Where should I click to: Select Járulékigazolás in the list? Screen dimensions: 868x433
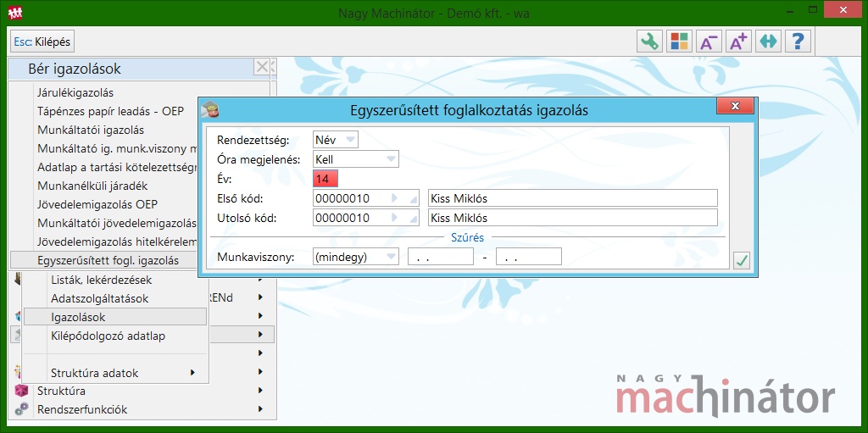tap(75, 93)
